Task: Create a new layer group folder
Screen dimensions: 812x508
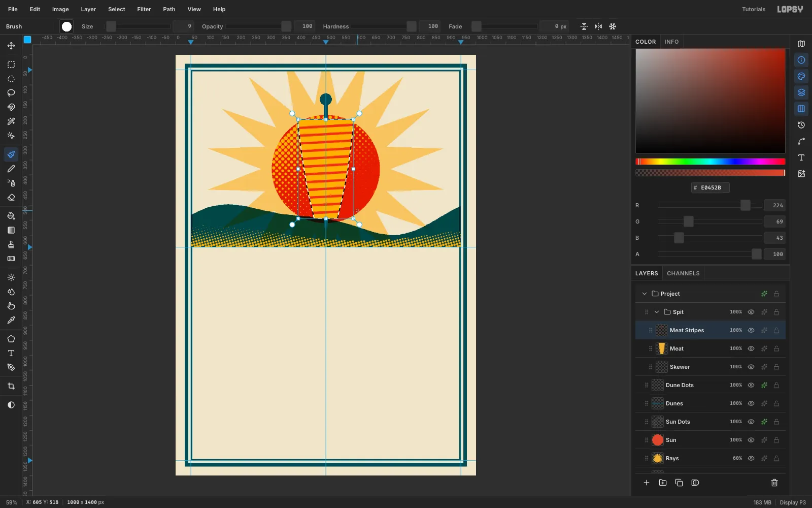Action: click(663, 483)
